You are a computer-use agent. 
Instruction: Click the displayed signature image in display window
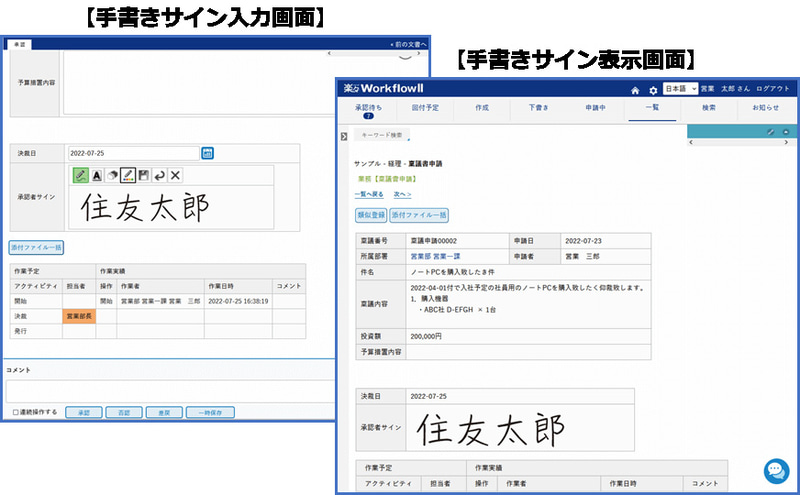pyautogui.click(x=491, y=429)
